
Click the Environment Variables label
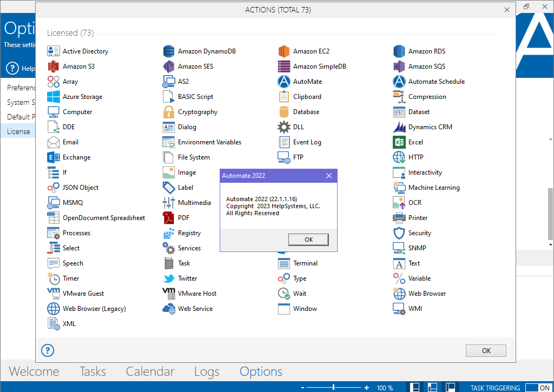209,142
